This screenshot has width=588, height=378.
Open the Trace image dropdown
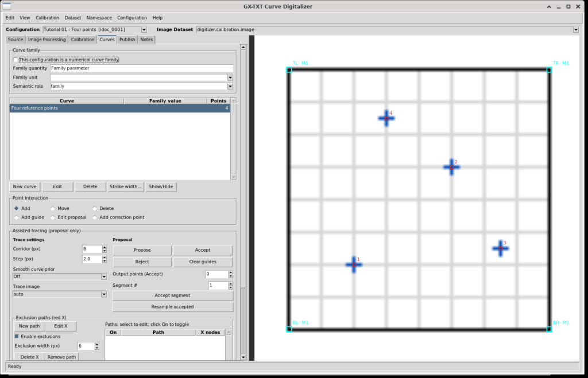click(x=104, y=294)
